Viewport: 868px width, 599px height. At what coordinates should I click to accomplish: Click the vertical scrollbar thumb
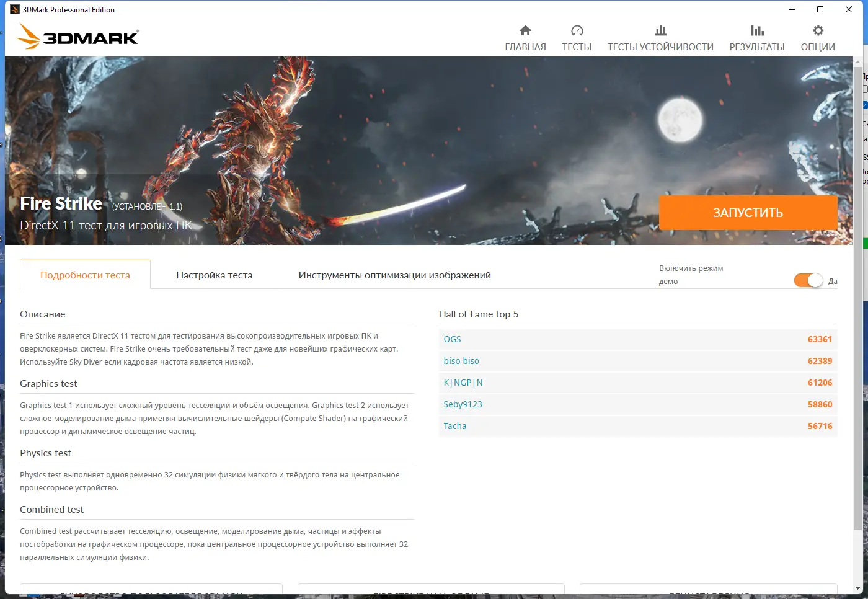tap(857, 298)
